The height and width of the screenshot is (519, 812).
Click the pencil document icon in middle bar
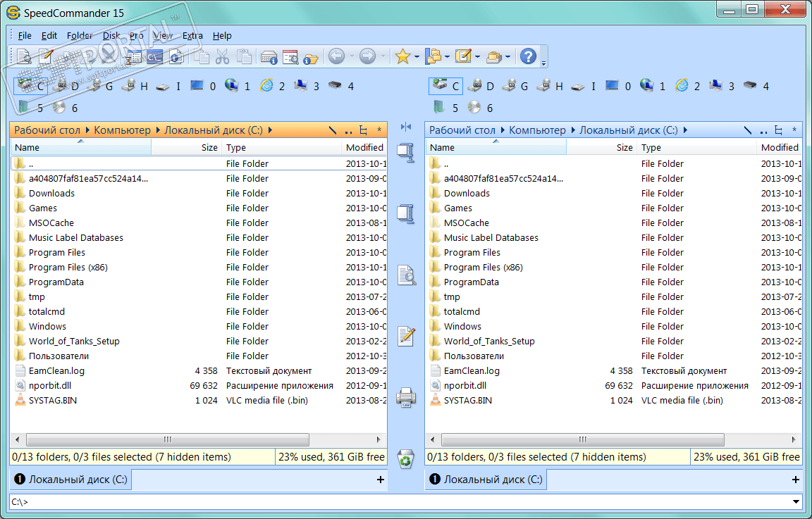coord(406,337)
